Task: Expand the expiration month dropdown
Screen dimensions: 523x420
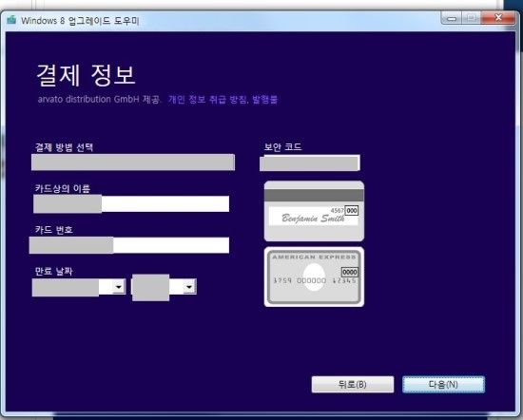Action: pos(118,287)
